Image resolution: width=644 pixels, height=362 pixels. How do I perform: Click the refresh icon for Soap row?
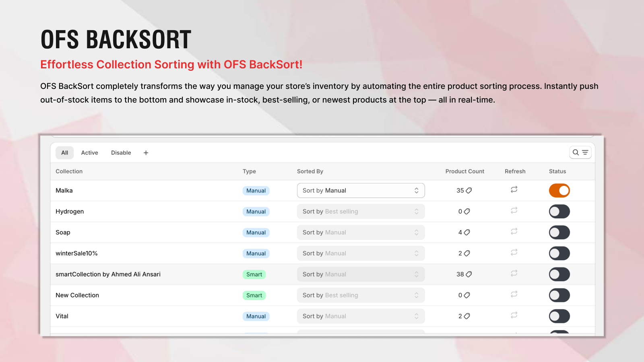pyautogui.click(x=514, y=232)
